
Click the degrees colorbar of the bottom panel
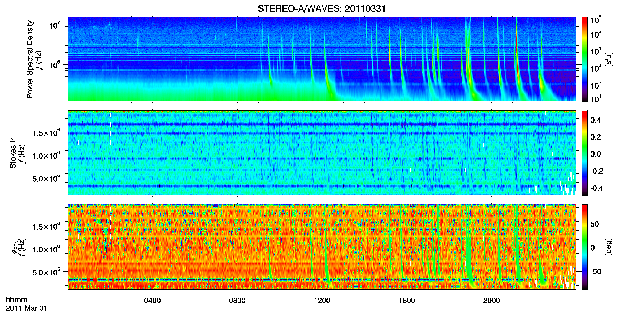[x=585, y=247]
